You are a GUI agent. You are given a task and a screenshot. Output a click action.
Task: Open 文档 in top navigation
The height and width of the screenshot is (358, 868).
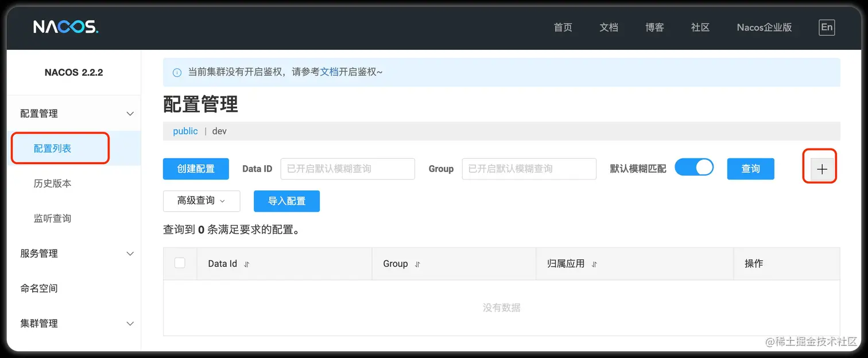[609, 27]
